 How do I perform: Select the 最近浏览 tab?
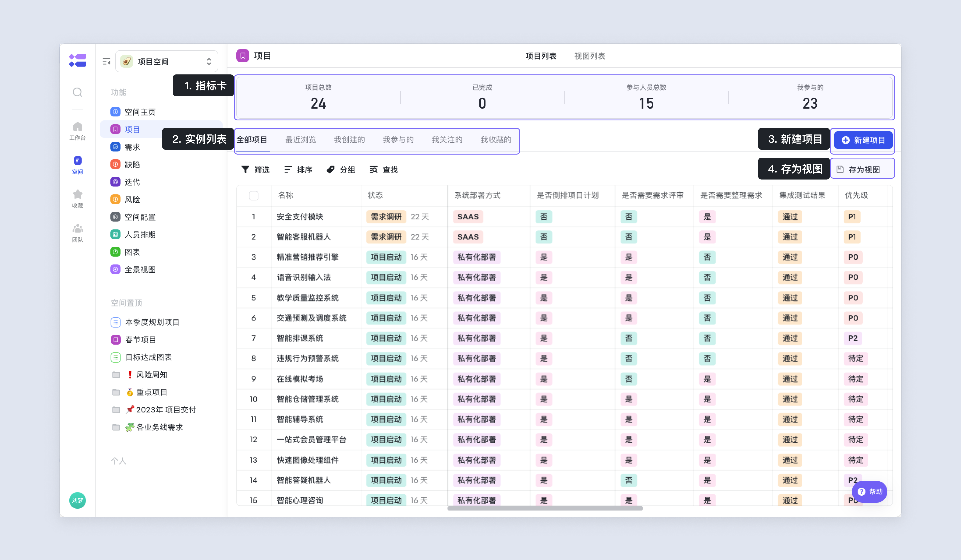click(x=300, y=140)
